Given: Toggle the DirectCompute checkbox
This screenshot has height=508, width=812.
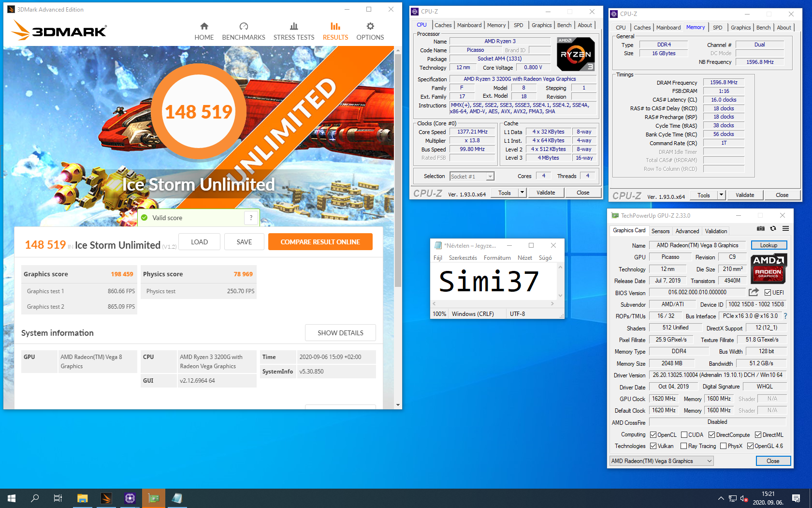Looking at the screenshot, I should 711,435.
